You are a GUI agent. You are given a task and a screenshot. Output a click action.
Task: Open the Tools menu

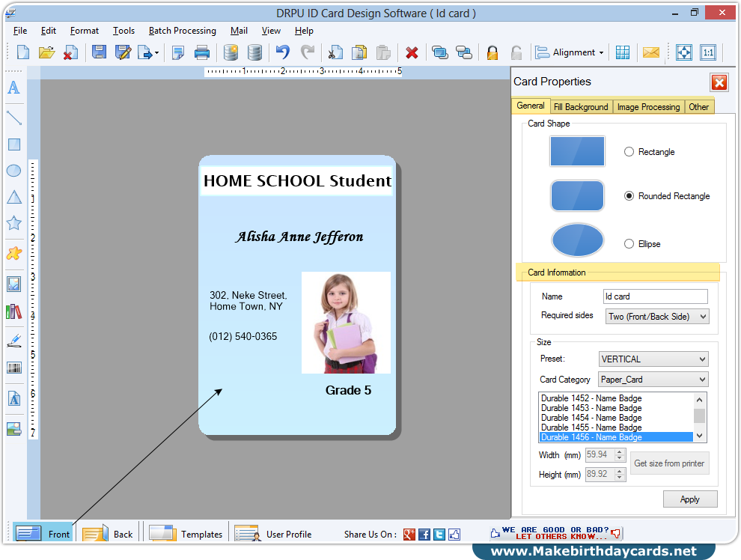click(x=124, y=31)
